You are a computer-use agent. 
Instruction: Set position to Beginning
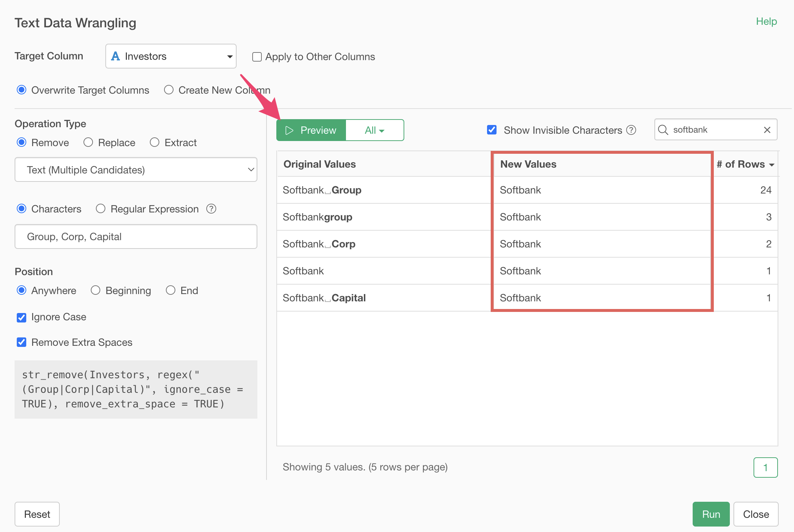pos(96,290)
